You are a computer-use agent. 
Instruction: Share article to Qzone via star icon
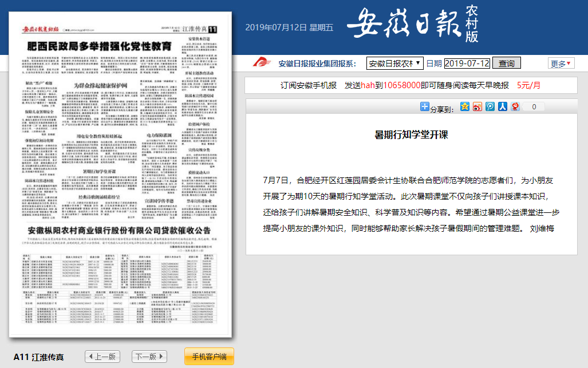pyautogui.click(x=465, y=106)
